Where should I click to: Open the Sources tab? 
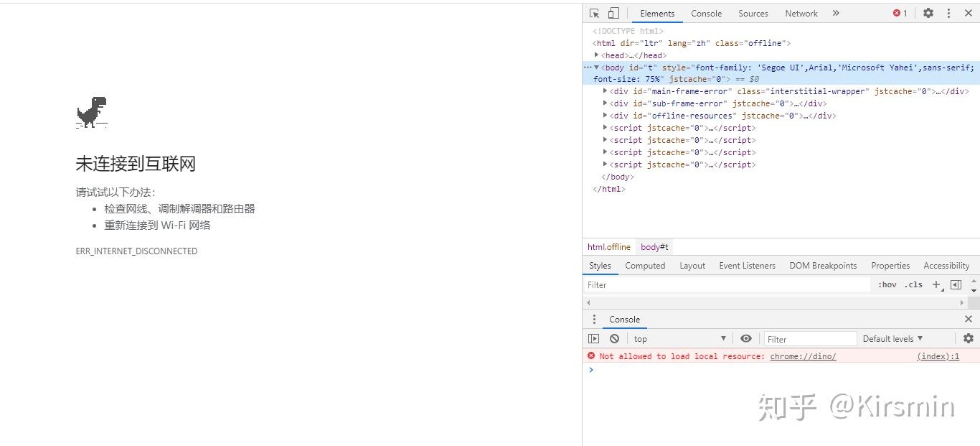point(753,13)
